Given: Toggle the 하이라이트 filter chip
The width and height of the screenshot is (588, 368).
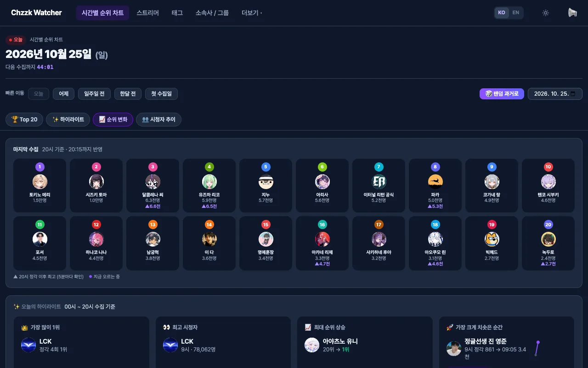Looking at the screenshot, I should (68, 120).
